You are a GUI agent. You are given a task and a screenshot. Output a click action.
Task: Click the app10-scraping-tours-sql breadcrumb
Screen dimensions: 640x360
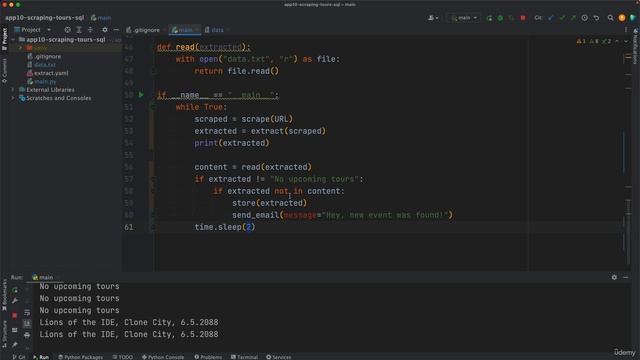coord(44,18)
